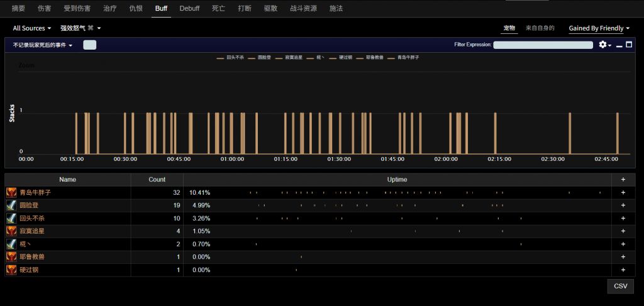Focus the Filter Expression input field
The width and height of the screenshot is (644, 306).
[x=543, y=45]
